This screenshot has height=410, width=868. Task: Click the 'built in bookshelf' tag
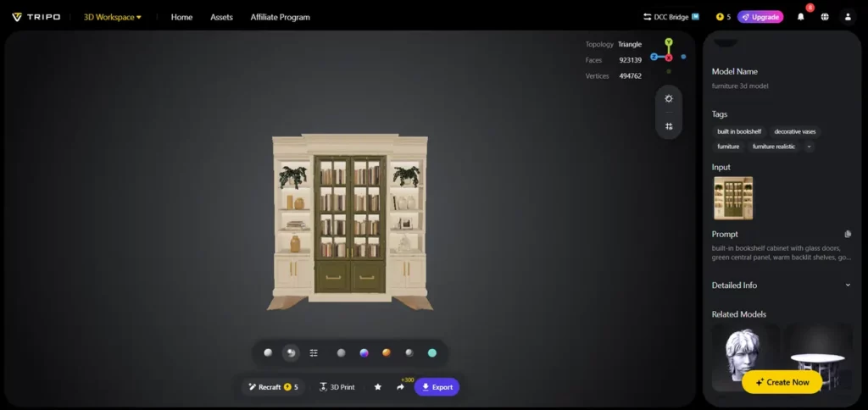(739, 131)
